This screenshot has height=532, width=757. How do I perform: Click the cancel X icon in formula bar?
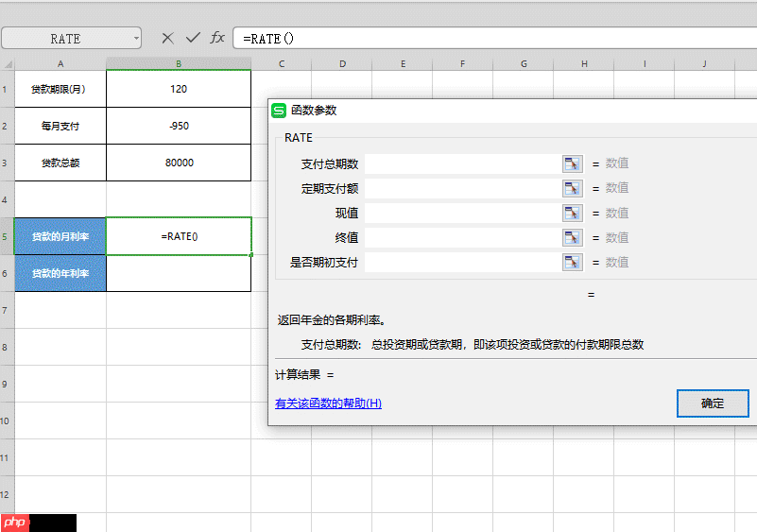pos(167,38)
